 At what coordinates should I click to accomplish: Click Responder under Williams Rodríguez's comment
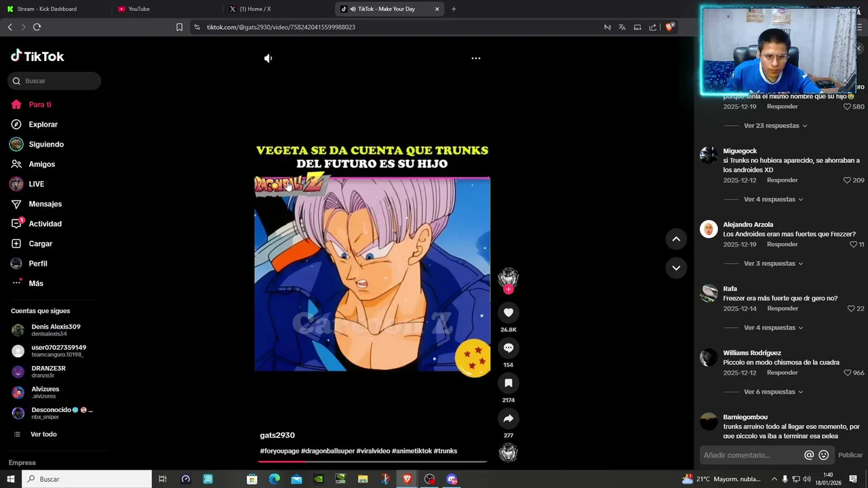click(x=782, y=373)
